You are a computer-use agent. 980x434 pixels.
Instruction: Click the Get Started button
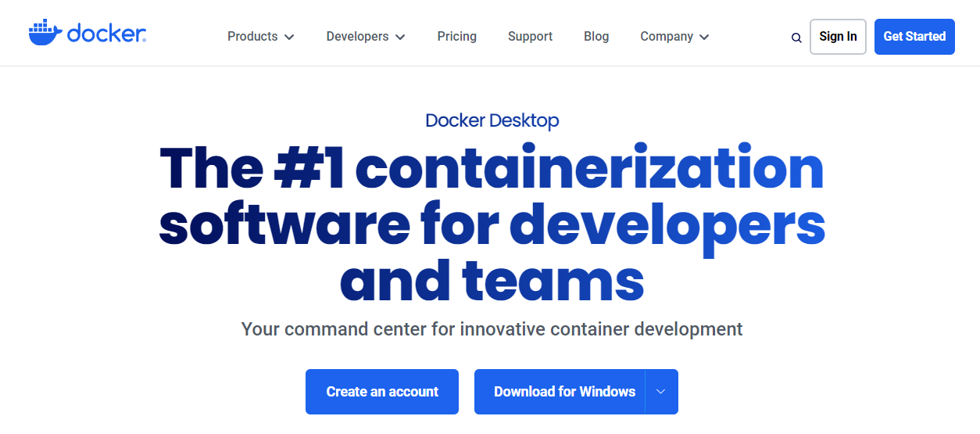point(914,37)
